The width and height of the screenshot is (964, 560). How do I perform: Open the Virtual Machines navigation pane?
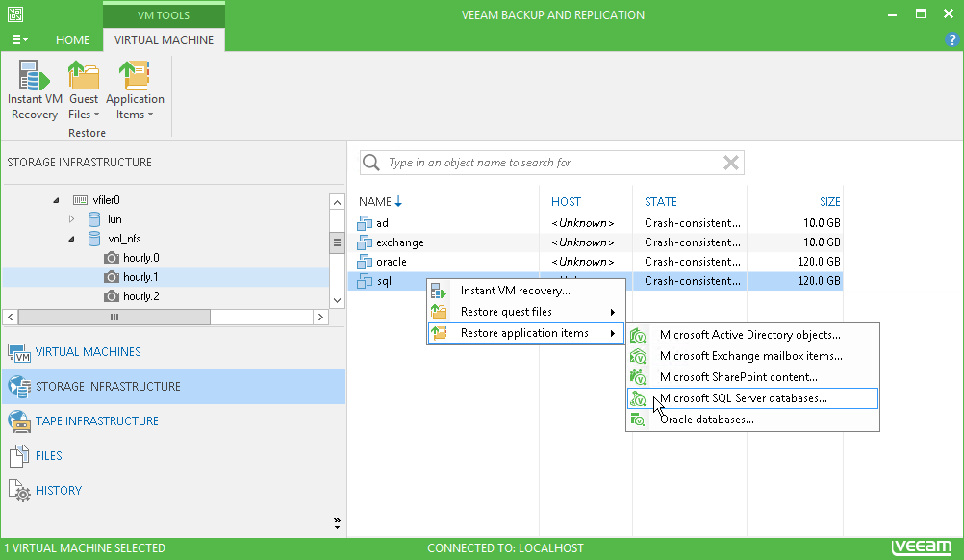click(x=88, y=352)
